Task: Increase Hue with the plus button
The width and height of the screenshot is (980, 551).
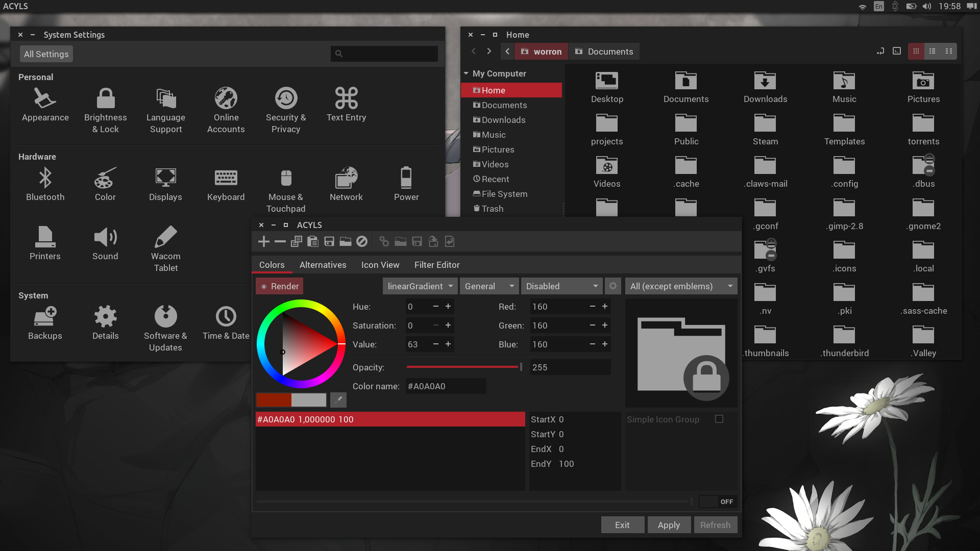Action: [x=448, y=306]
